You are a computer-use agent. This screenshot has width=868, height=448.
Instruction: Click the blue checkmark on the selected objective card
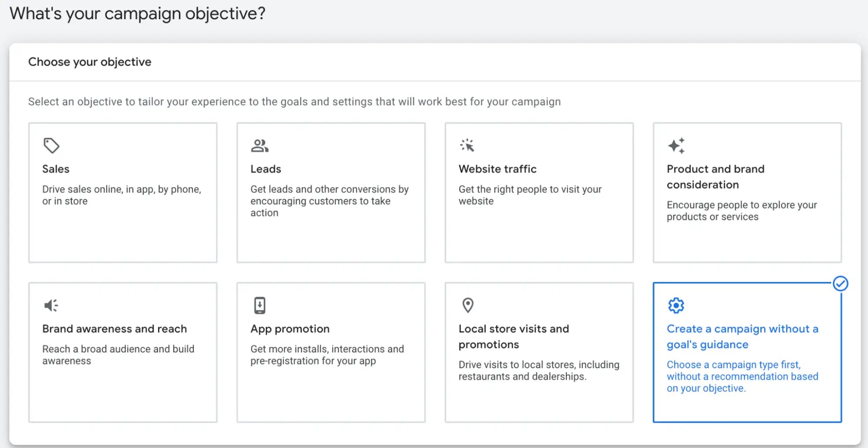coord(840,284)
